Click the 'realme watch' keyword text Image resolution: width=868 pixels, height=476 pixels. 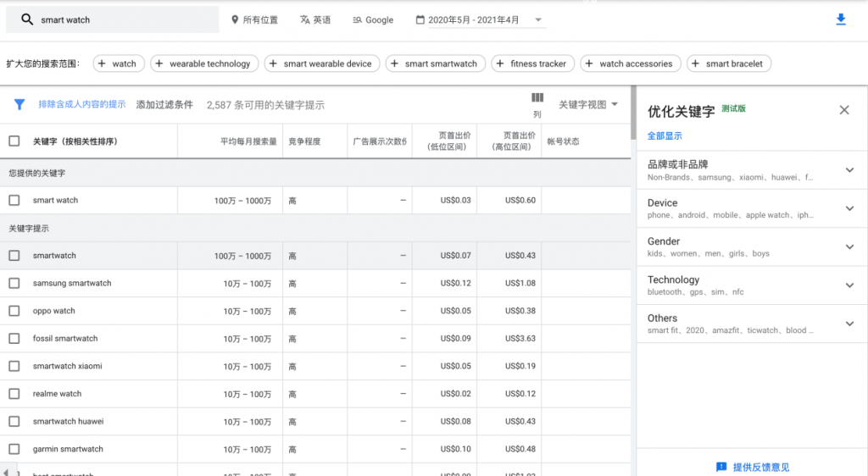[x=57, y=394]
